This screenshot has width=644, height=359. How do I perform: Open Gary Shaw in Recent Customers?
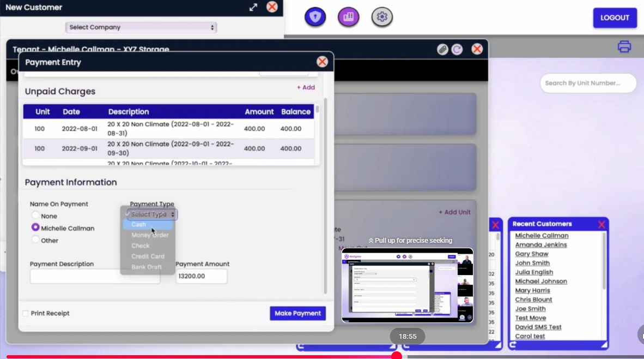[532, 254]
